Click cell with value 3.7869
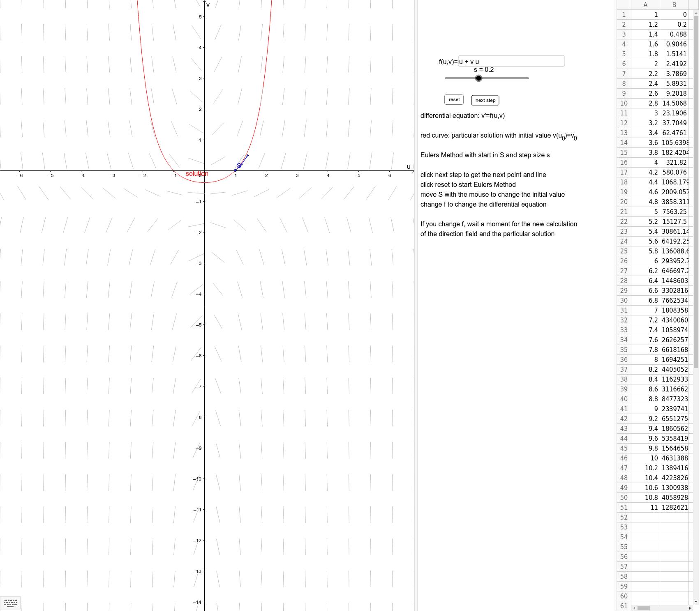The height and width of the screenshot is (612, 700). [x=674, y=74]
